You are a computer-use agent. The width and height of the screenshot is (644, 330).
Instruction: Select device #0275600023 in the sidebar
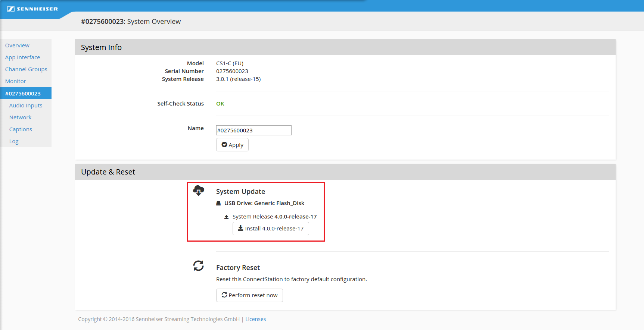[x=23, y=94]
